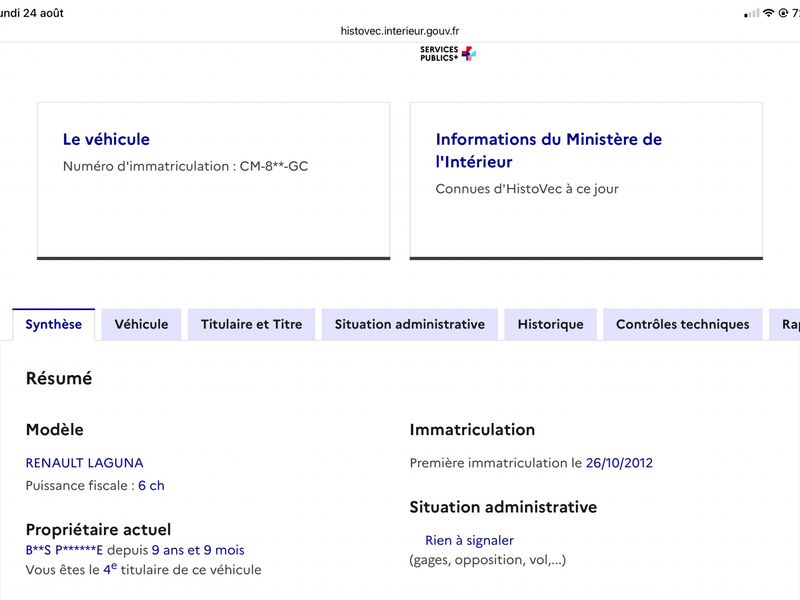Select the Synthèse tab
This screenshot has width=800, height=600.
pyautogui.click(x=54, y=324)
